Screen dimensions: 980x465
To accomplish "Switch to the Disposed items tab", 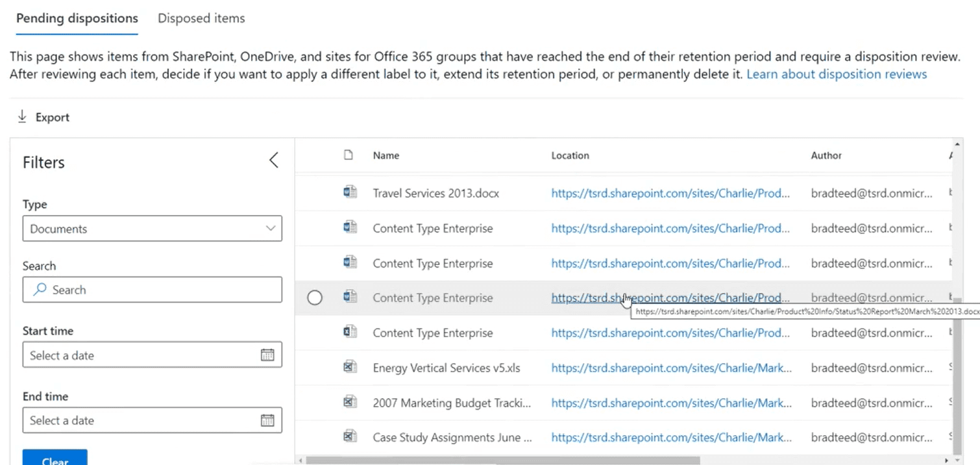I will (201, 18).
